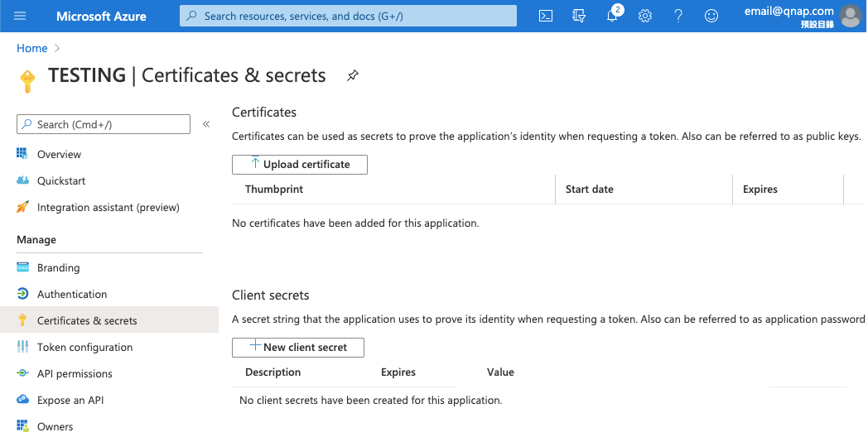Click the sidebar Search (Cmd+/) field
The height and width of the screenshot is (442, 868).
[104, 124]
